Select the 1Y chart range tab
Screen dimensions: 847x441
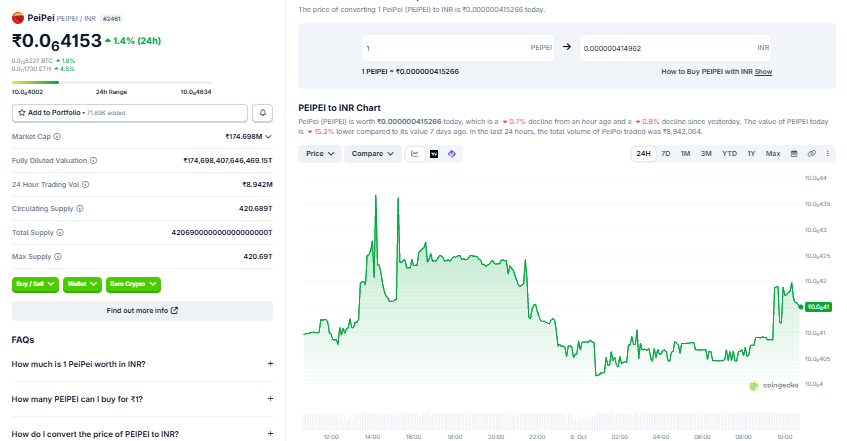click(x=751, y=154)
